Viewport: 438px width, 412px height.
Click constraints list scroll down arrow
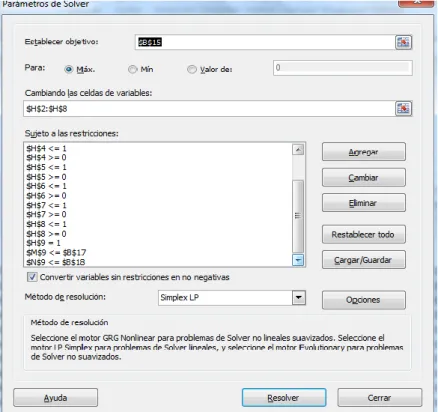pos(298,260)
